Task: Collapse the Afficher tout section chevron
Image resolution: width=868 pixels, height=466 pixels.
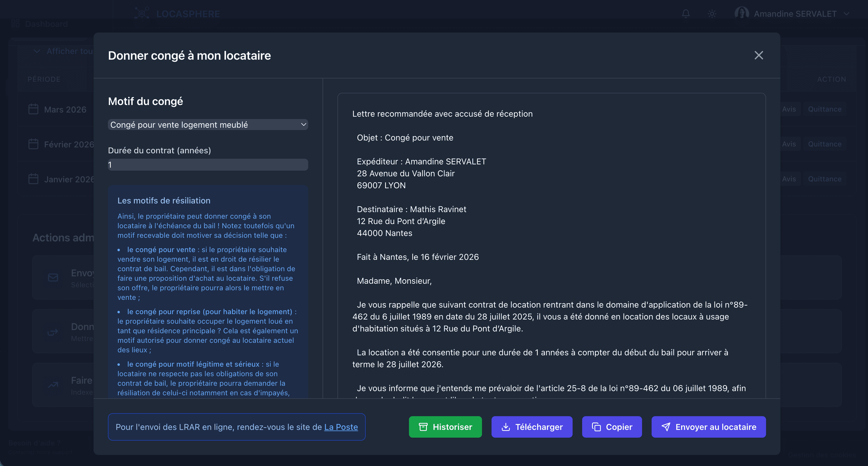Action: 37,51
